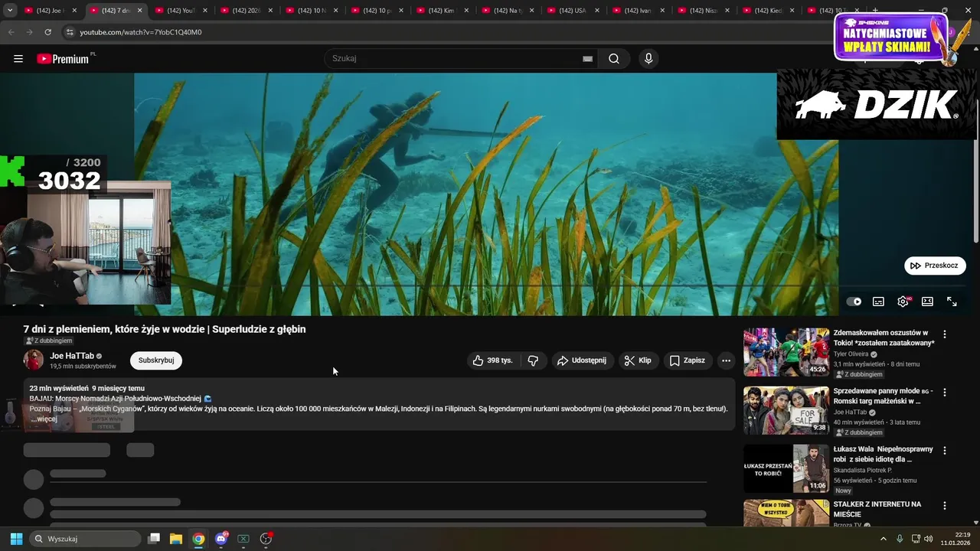Go forward in browser history
Screen dimensions: 980x551
tap(29, 32)
